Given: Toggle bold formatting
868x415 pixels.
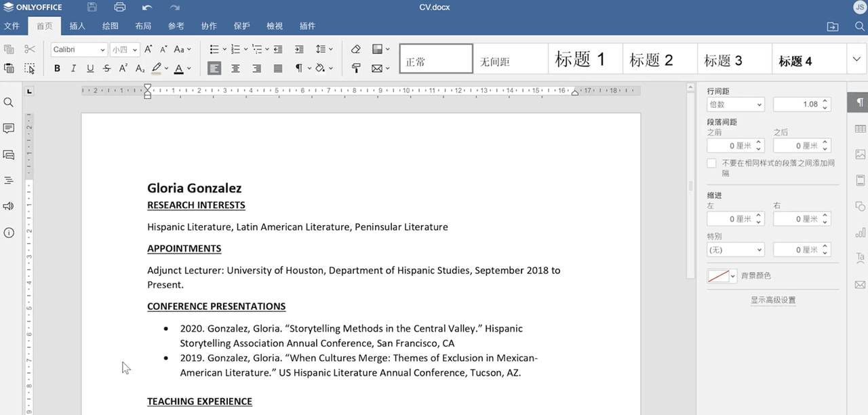Looking at the screenshot, I should pyautogui.click(x=57, y=68).
